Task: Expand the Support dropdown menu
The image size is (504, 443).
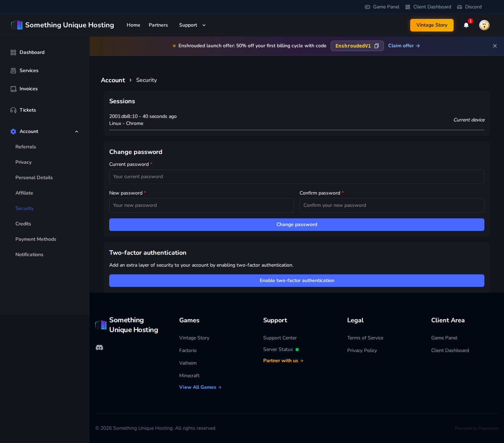Action: pos(192,25)
